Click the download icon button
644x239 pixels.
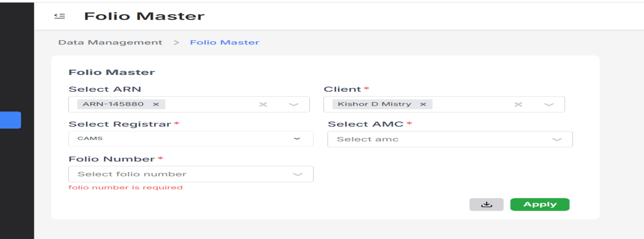tap(486, 205)
